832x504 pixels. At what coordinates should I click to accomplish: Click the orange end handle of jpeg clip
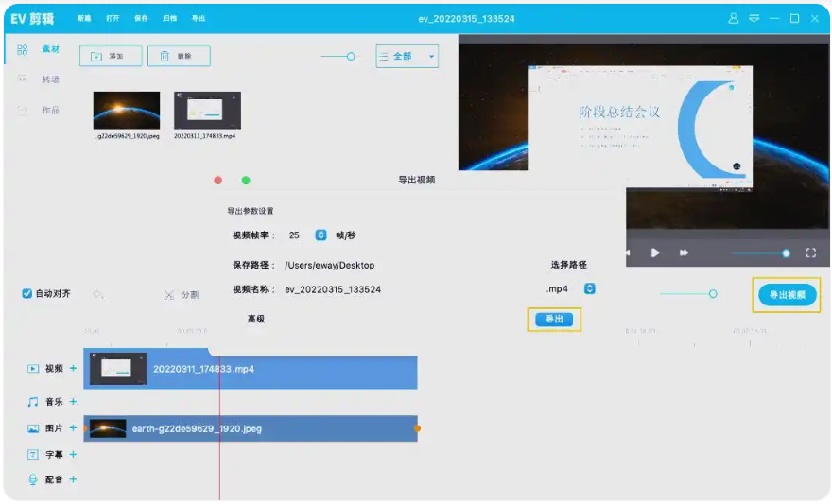(x=418, y=428)
